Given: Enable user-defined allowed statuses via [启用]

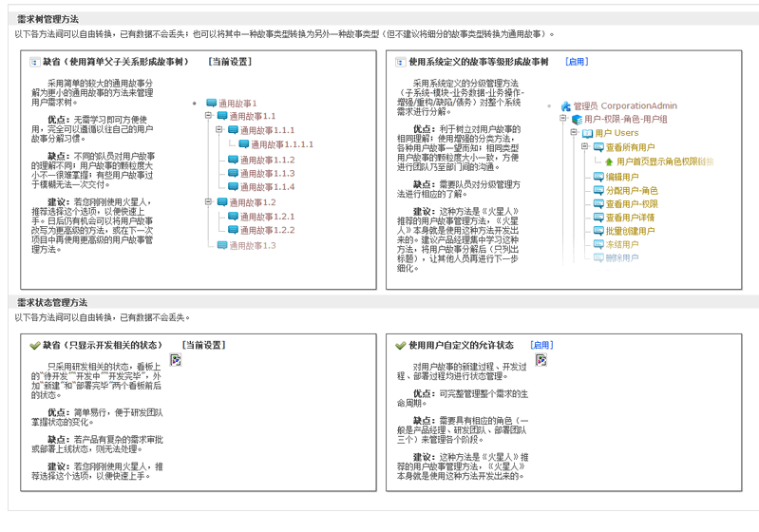Looking at the screenshot, I should click(541, 346).
